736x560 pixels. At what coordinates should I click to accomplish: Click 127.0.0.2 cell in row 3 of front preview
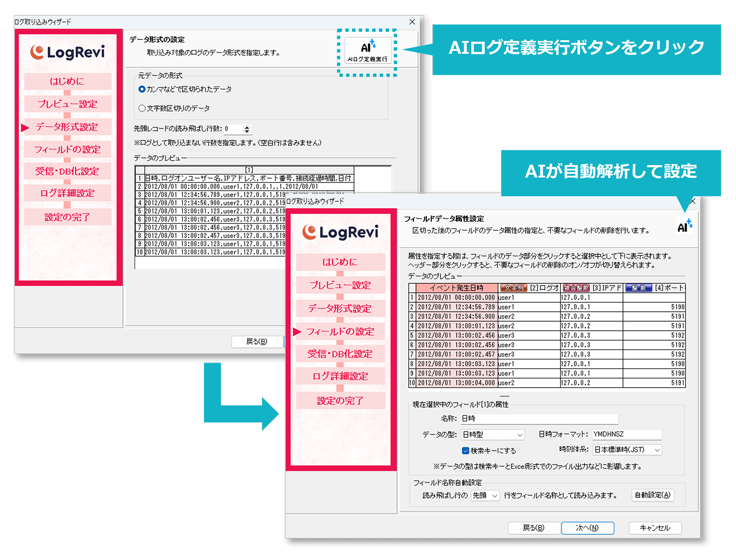tap(592, 316)
